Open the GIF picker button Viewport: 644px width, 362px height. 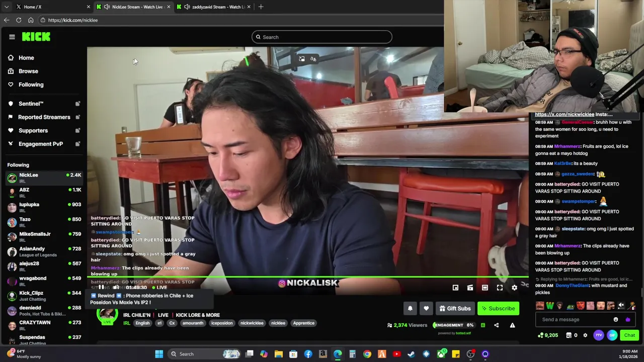point(612,335)
